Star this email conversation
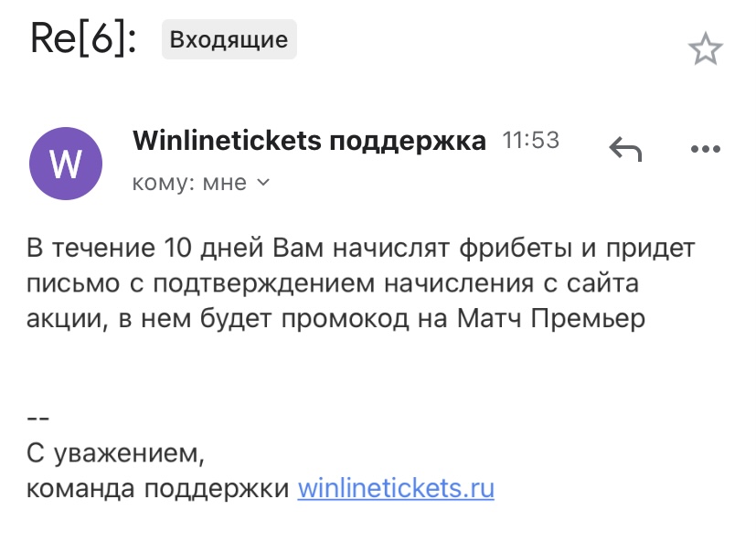756x542 pixels. tap(706, 48)
